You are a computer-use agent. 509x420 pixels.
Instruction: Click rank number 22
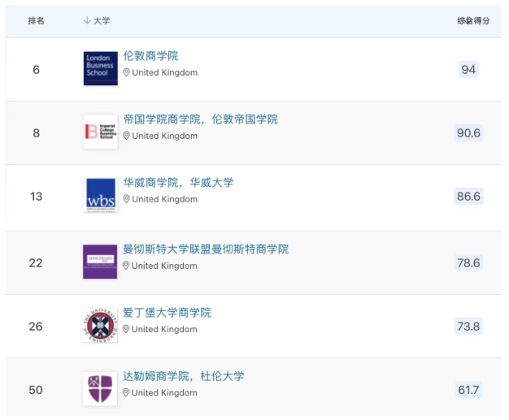pyautogui.click(x=36, y=262)
